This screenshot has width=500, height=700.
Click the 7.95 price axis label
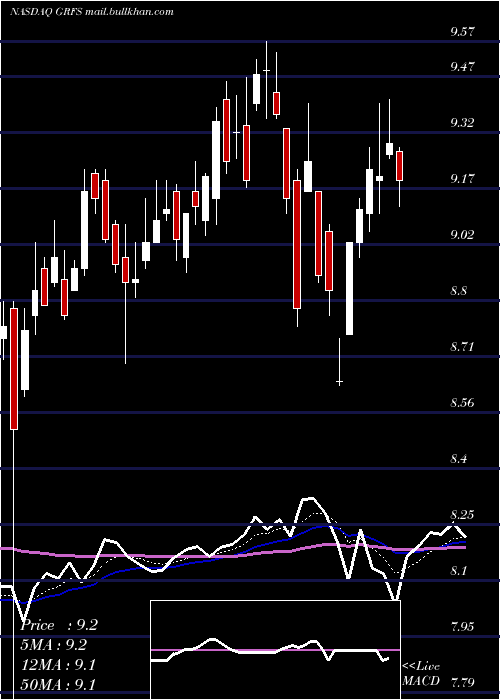[463, 627]
